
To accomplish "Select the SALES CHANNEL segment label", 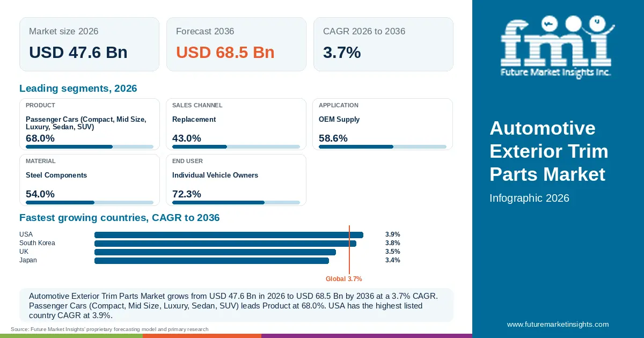I will coord(197,105).
